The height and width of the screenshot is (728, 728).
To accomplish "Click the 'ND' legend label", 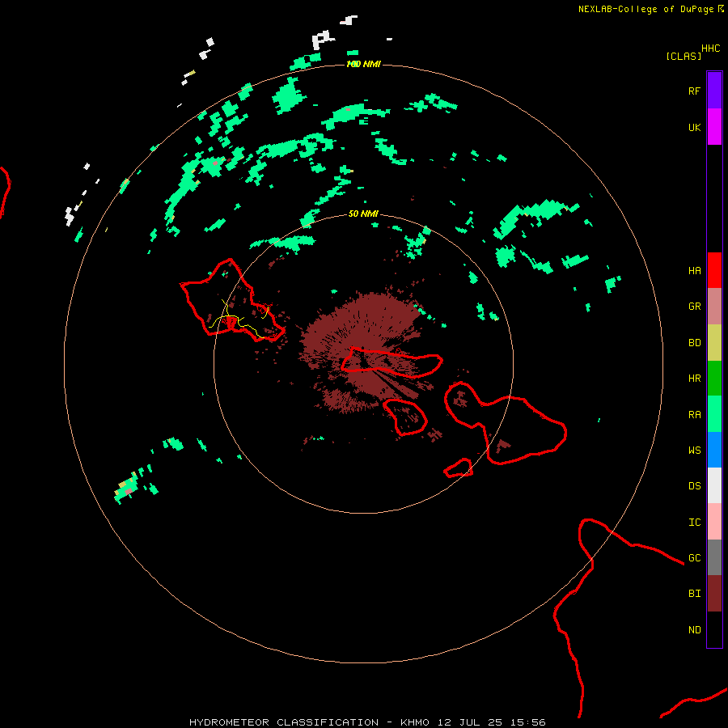I will click(x=694, y=630).
